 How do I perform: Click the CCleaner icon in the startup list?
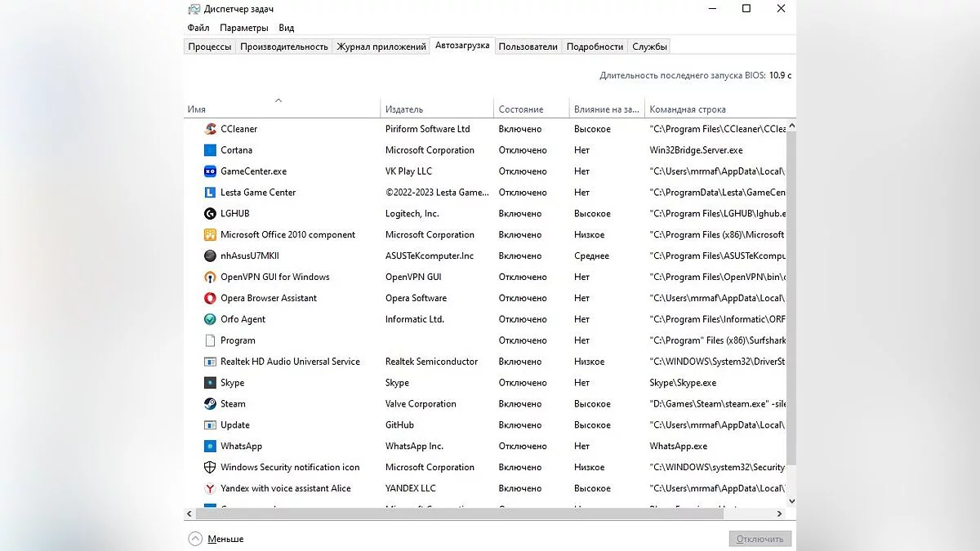click(x=210, y=129)
